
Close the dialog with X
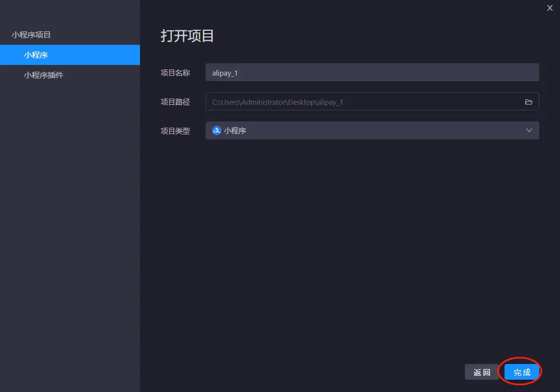coord(550,8)
